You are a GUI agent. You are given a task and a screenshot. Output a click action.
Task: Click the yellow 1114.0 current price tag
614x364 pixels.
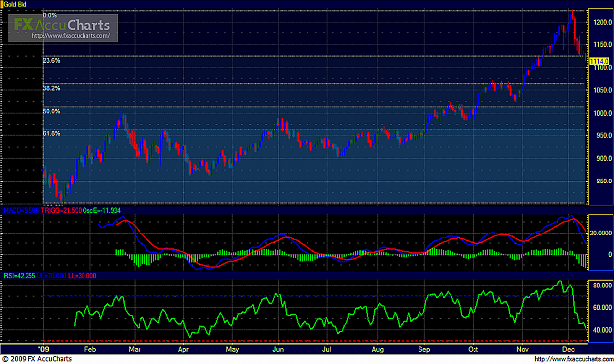[599, 61]
